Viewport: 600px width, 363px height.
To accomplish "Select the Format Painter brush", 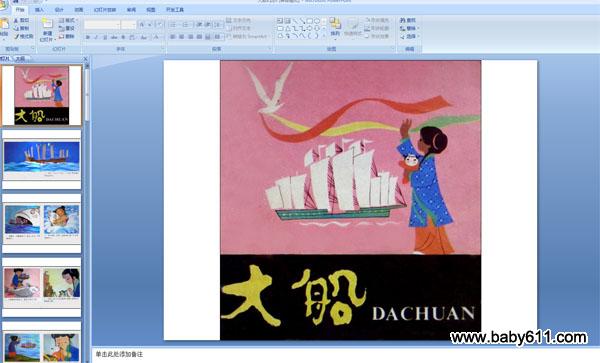I will point(24,36).
